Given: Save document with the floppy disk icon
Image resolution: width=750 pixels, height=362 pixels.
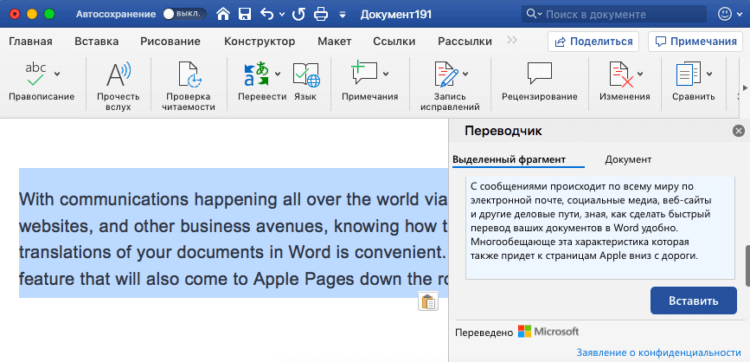Looking at the screenshot, I should tap(245, 14).
